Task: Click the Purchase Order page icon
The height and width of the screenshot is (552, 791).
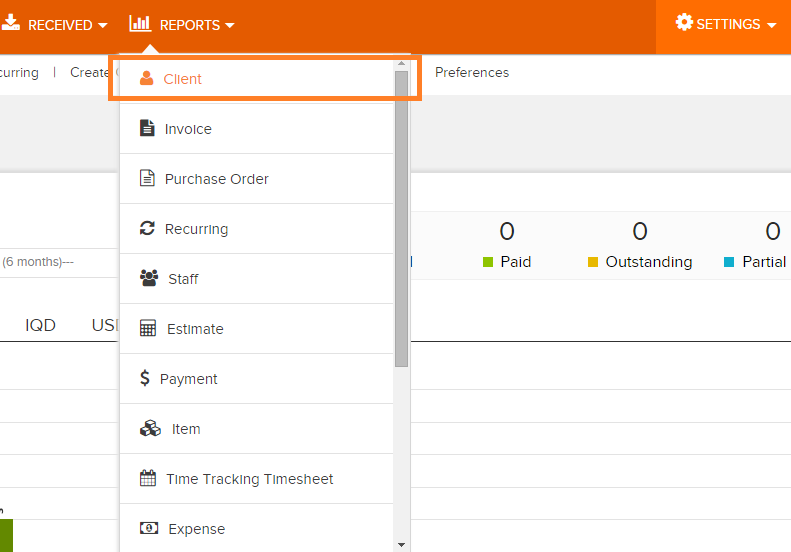Action: 147,178
